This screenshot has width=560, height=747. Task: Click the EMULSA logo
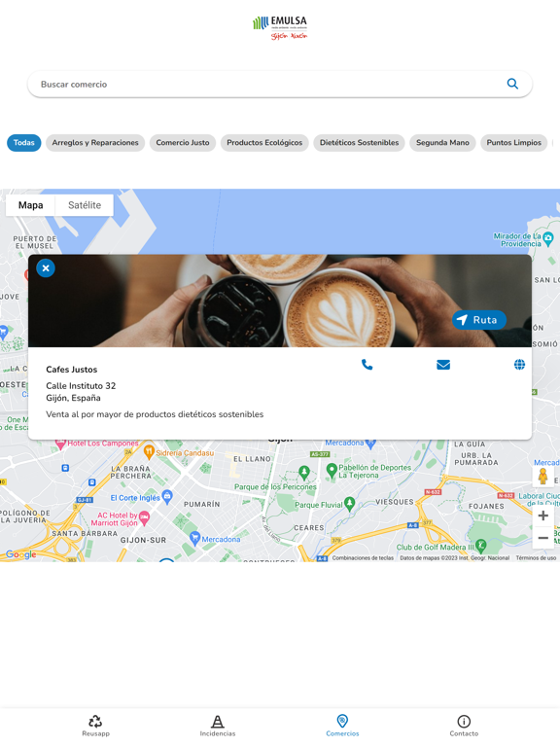pyautogui.click(x=280, y=27)
